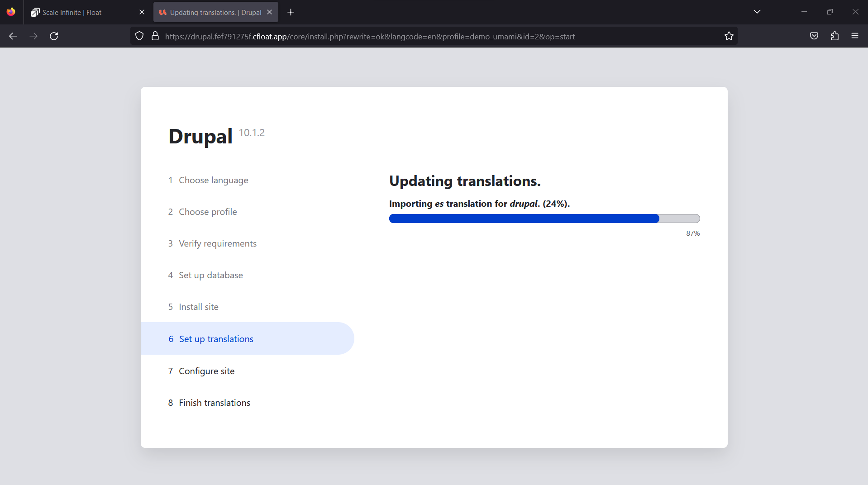868x485 pixels.
Task: Click step 5 Install site
Action: [x=193, y=307]
